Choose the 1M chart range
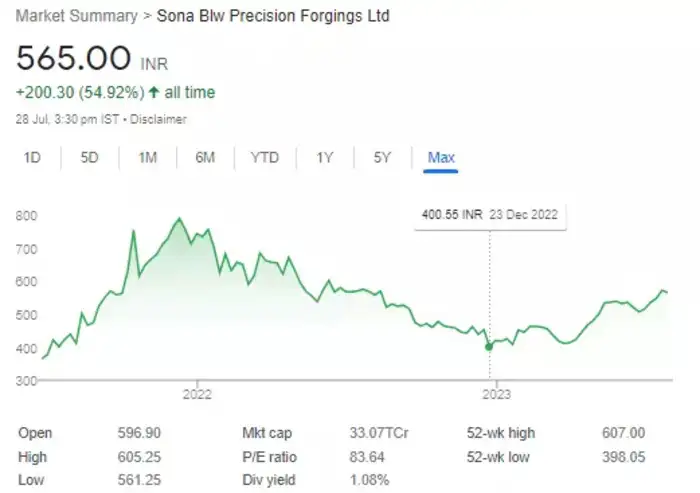This screenshot has height=493, width=700. [147, 158]
